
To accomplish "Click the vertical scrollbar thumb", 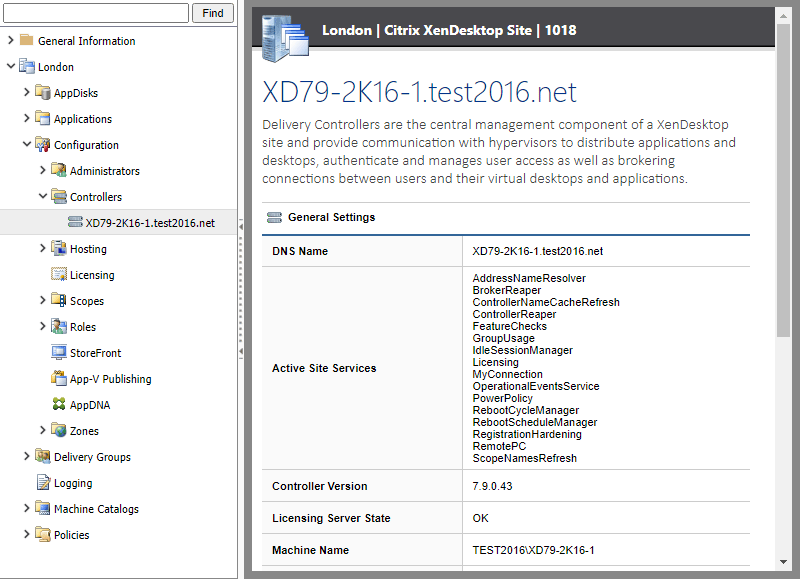I will pos(783,180).
